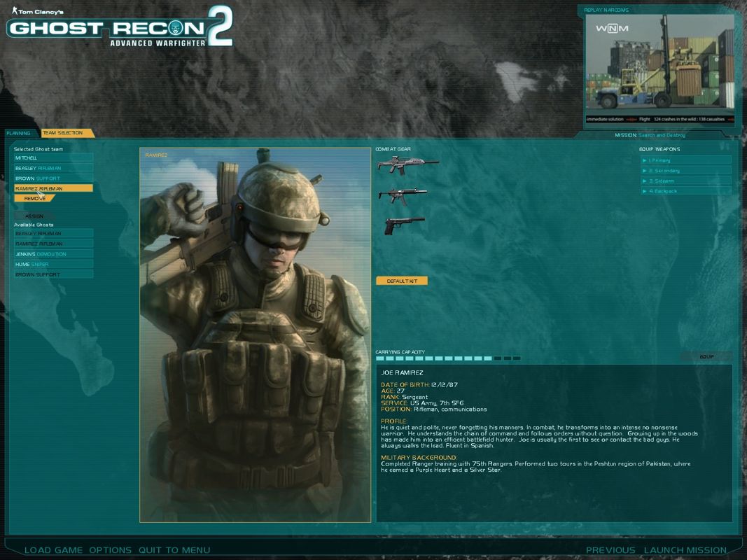The width and height of the screenshot is (747, 560).
Task: Select Beasley Rifleman in selected Ghost team
Action: [x=53, y=168]
